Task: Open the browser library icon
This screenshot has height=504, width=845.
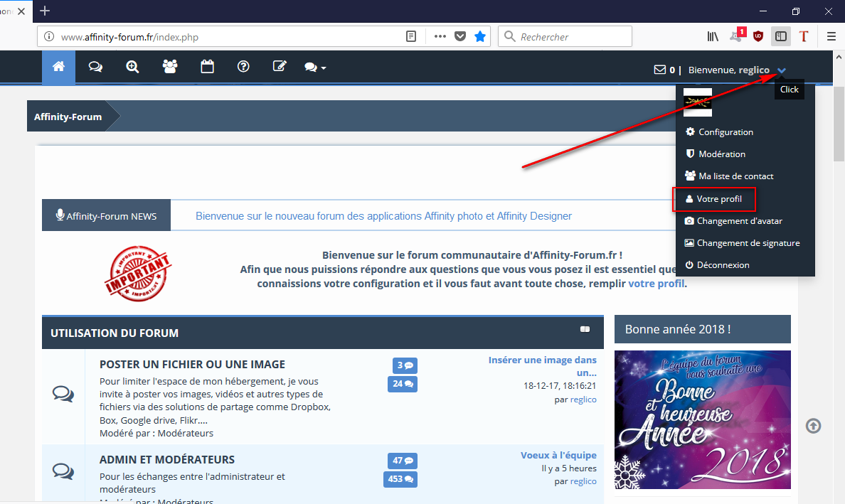Action: (713, 37)
